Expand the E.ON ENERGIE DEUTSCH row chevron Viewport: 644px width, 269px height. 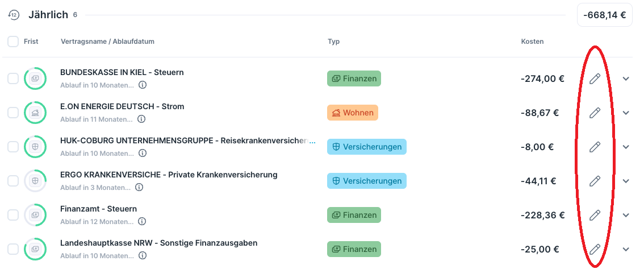coord(626,113)
